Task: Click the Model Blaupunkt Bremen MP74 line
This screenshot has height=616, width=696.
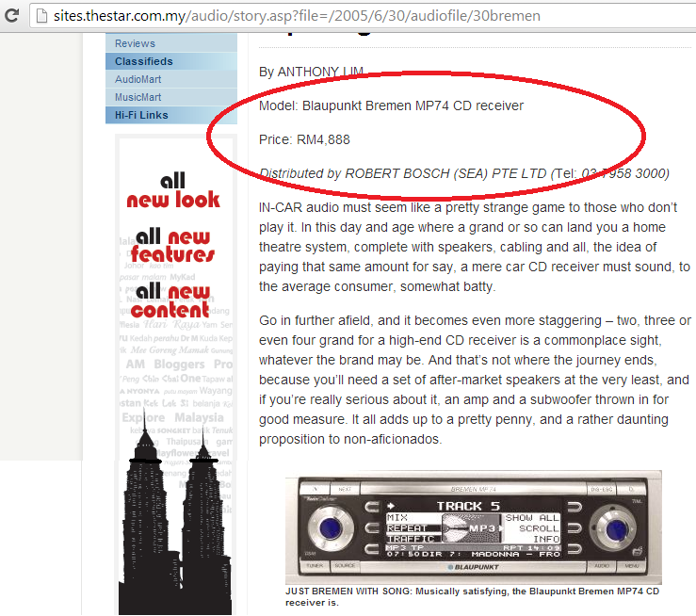Action: coord(391,105)
